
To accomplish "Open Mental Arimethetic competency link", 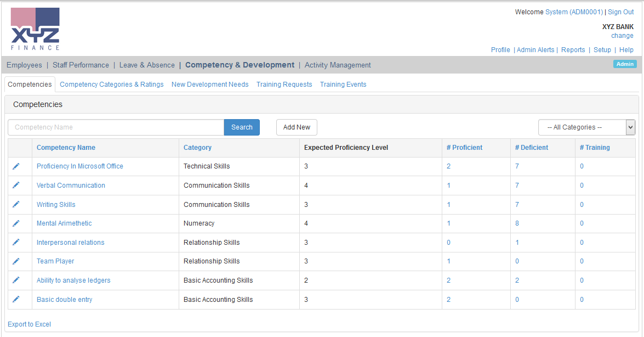I will pyautogui.click(x=64, y=223).
